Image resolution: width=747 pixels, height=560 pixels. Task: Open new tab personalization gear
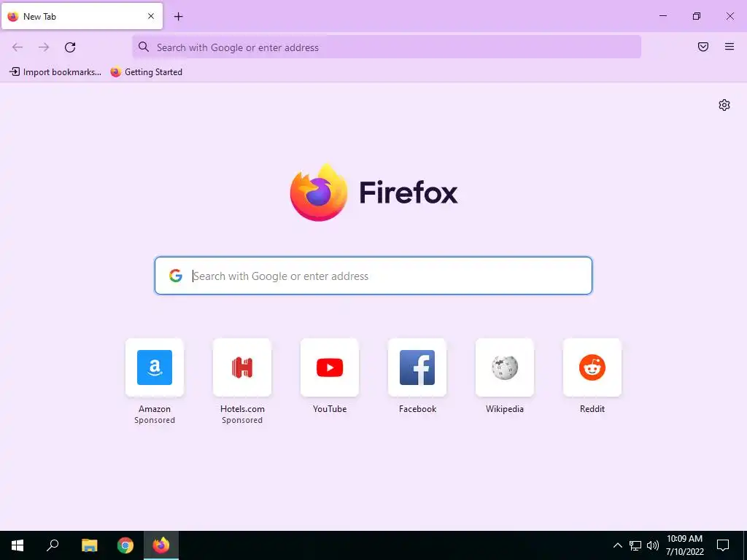tap(724, 105)
